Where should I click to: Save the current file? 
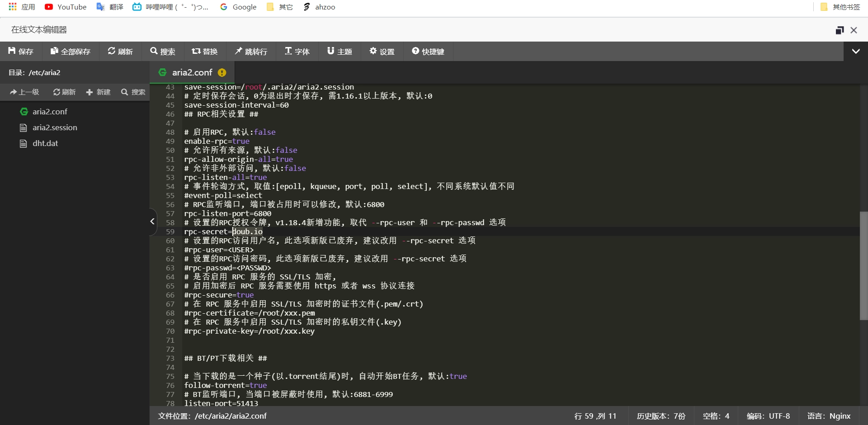click(20, 51)
